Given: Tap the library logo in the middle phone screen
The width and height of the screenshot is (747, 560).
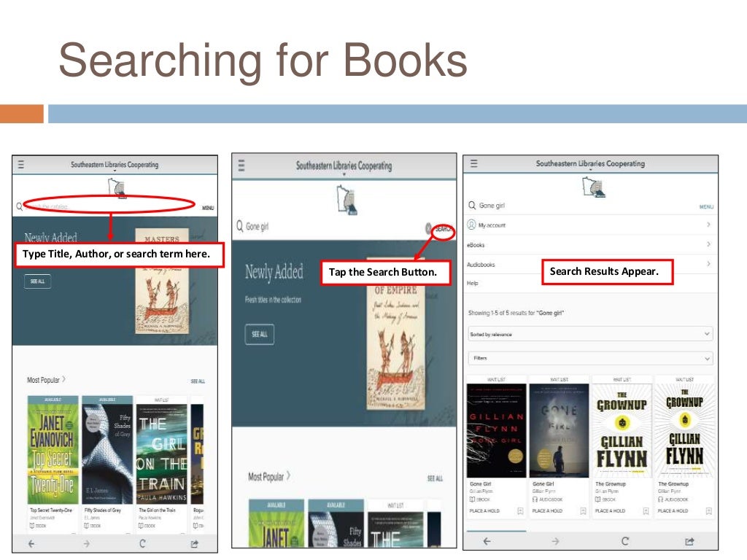Looking at the screenshot, I should pos(347,200).
